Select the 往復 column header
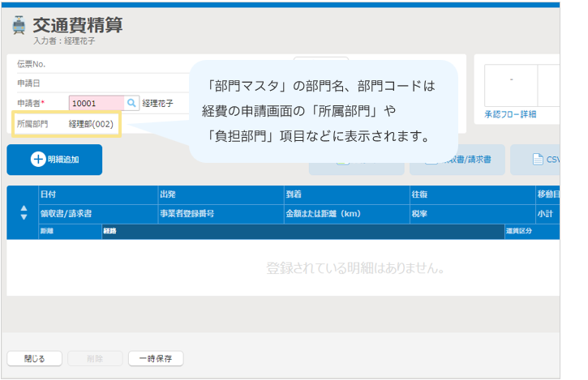The image size is (588, 380). pos(420,194)
